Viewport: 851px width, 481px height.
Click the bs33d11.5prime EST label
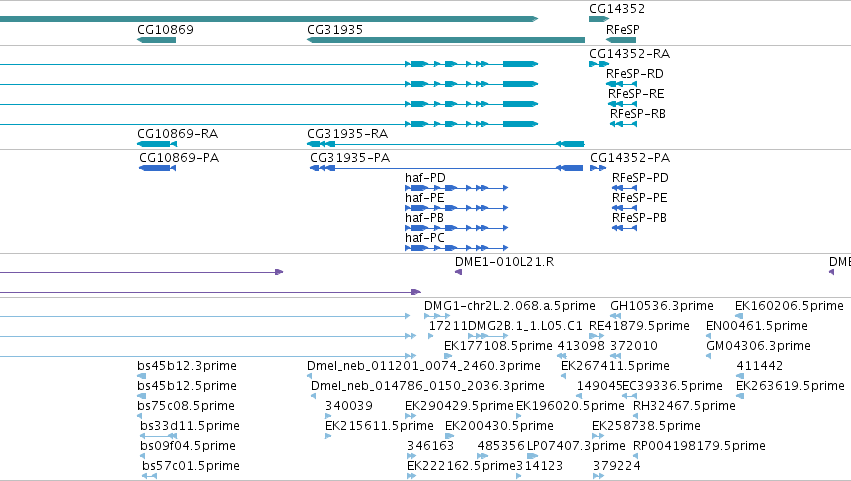190,426
